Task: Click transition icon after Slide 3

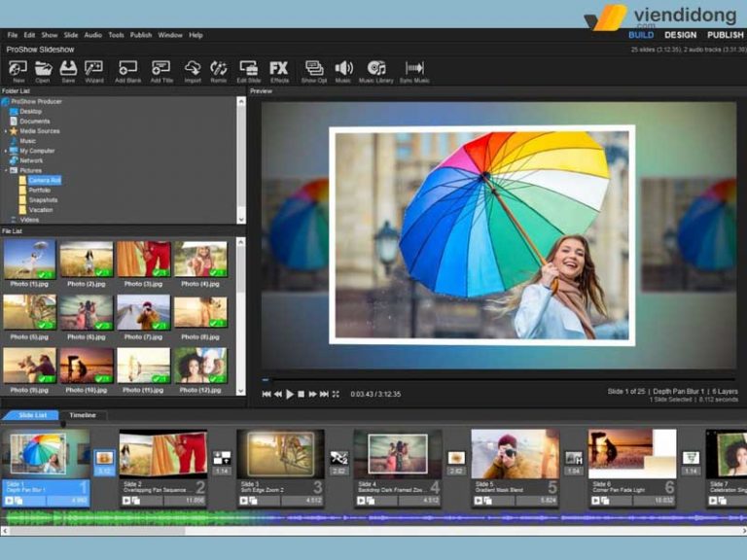Action: 338,458
